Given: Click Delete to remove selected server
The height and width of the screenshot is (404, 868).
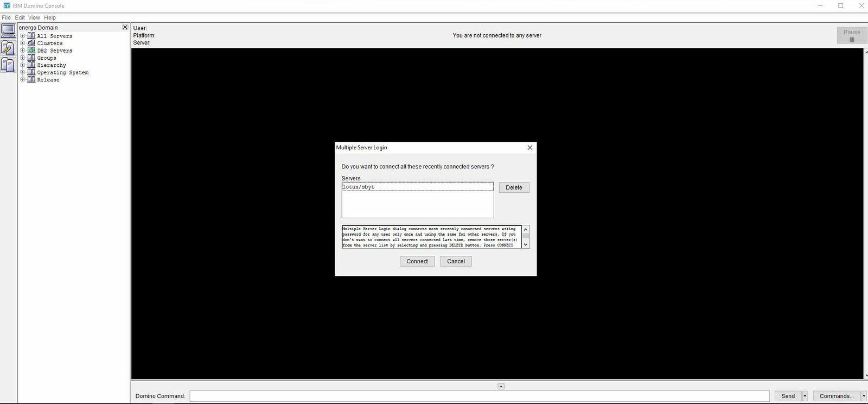Looking at the screenshot, I should coord(514,188).
